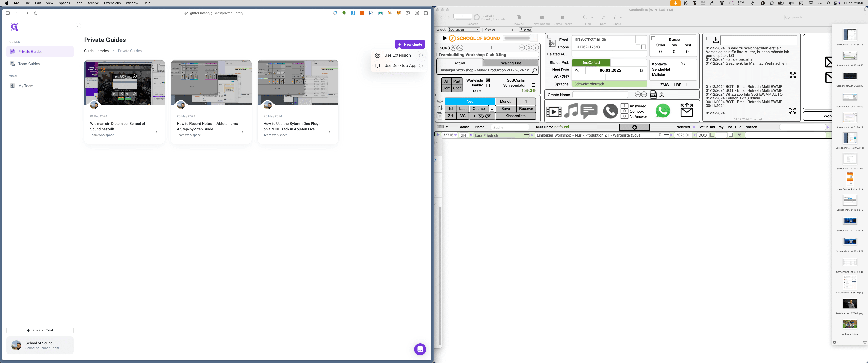Open the music note icon

[571, 110]
